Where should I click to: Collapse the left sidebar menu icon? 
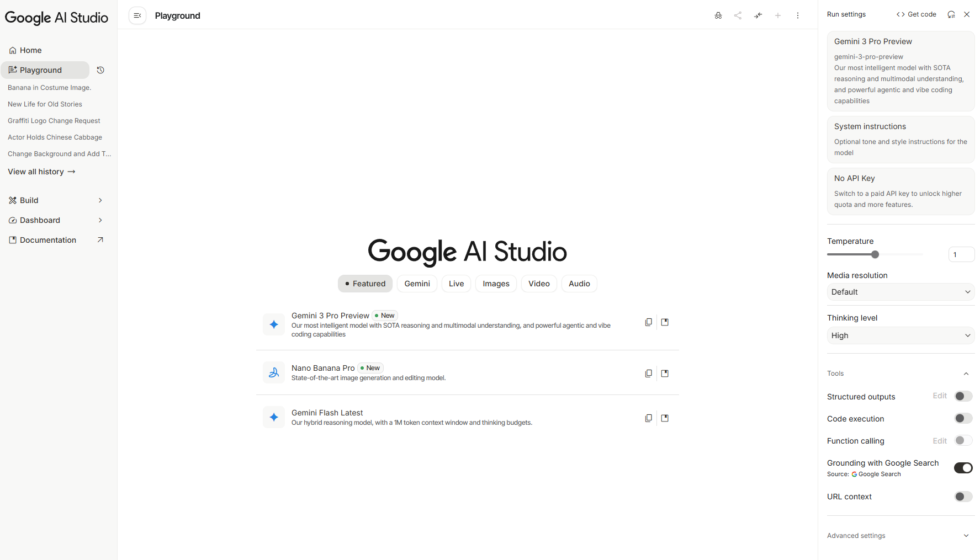pos(137,15)
